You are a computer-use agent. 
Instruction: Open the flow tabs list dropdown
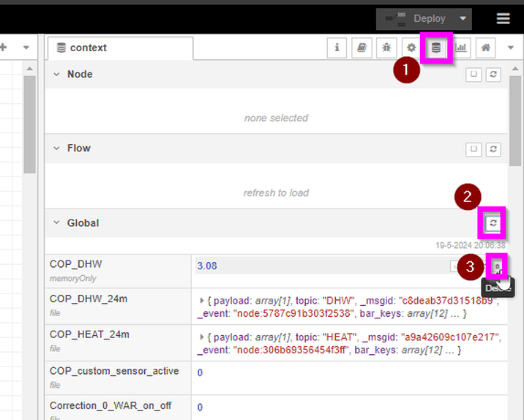[x=26, y=48]
